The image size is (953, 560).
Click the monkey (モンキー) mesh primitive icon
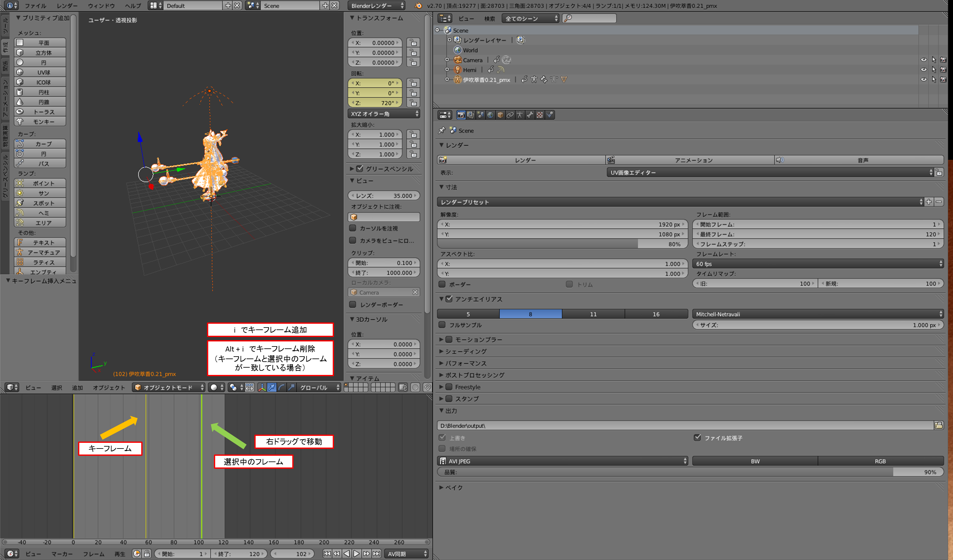coord(20,122)
